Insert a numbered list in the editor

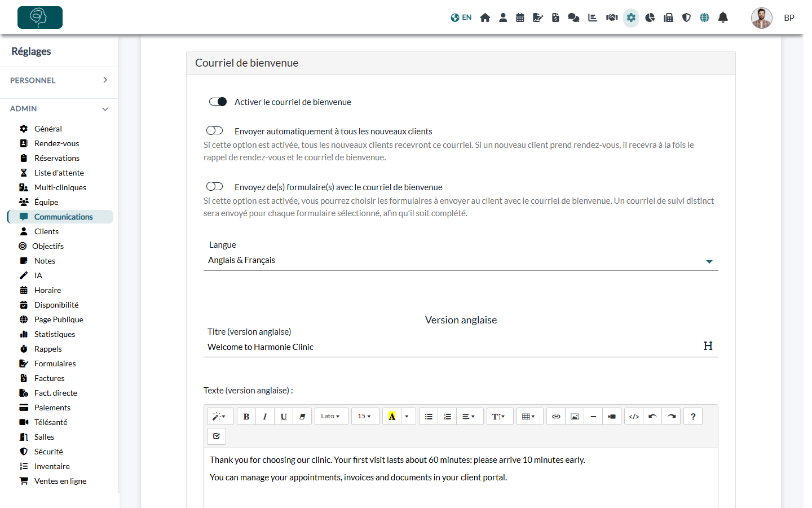point(447,417)
